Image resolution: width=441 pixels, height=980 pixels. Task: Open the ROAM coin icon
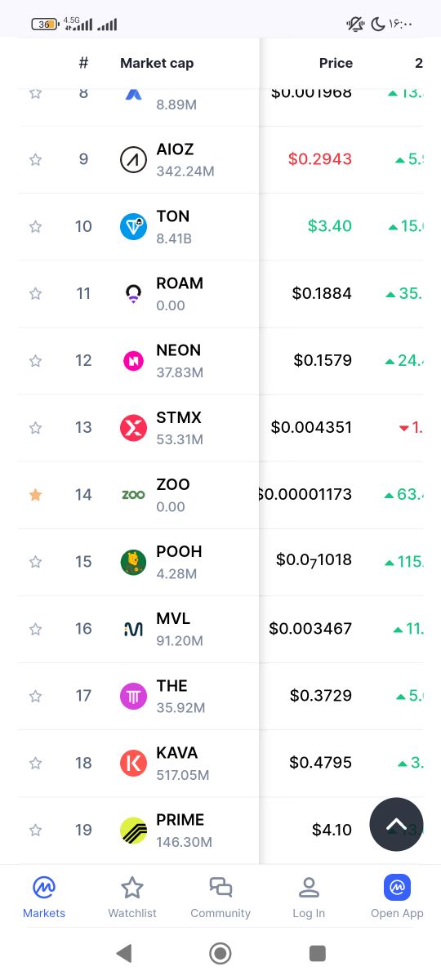pos(133,294)
